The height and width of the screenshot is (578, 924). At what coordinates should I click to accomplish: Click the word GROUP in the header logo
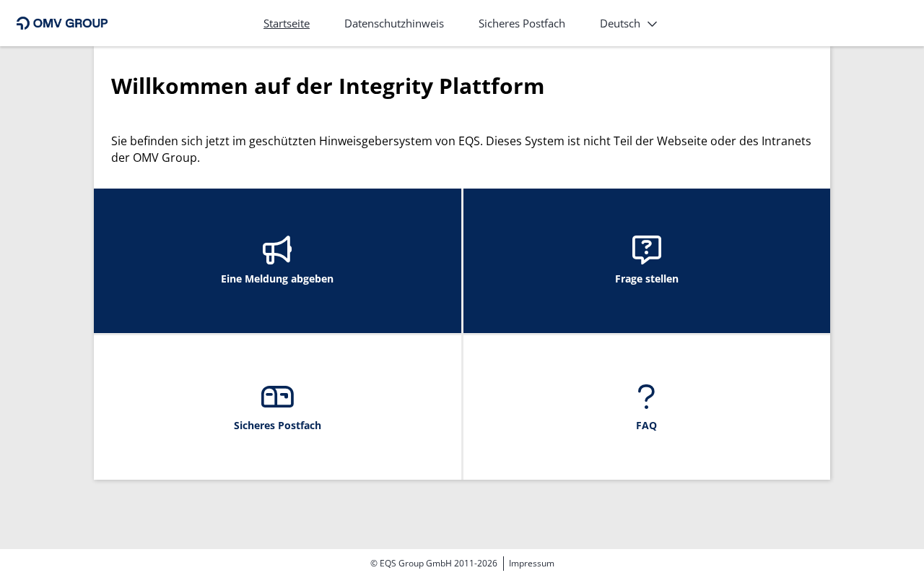coord(86,23)
